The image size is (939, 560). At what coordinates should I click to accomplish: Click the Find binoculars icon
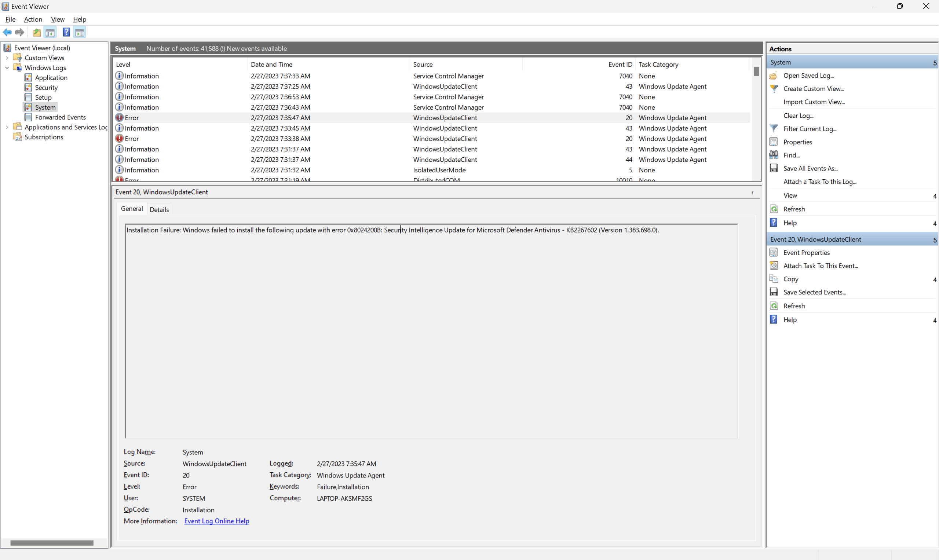pyautogui.click(x=774, y=155)
